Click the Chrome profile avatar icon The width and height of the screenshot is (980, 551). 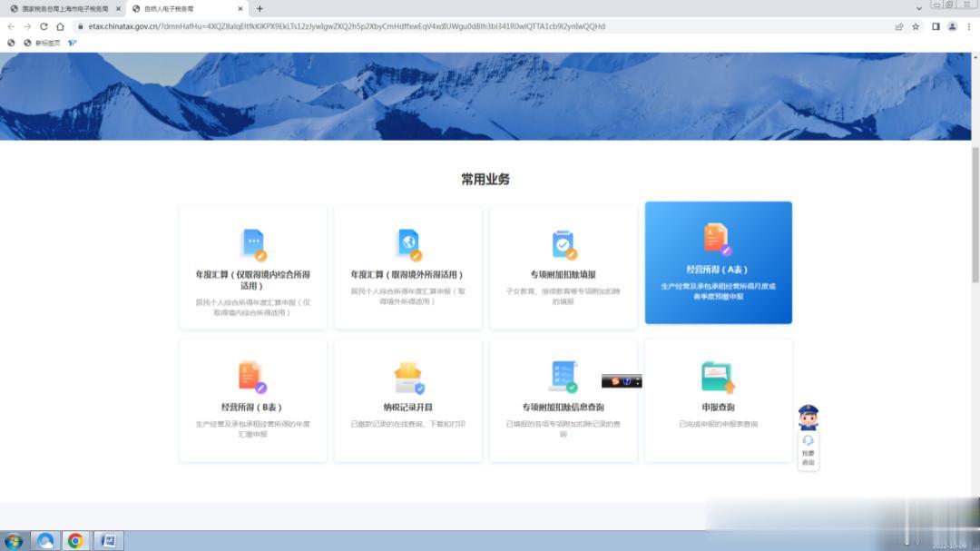coord(952,26)
